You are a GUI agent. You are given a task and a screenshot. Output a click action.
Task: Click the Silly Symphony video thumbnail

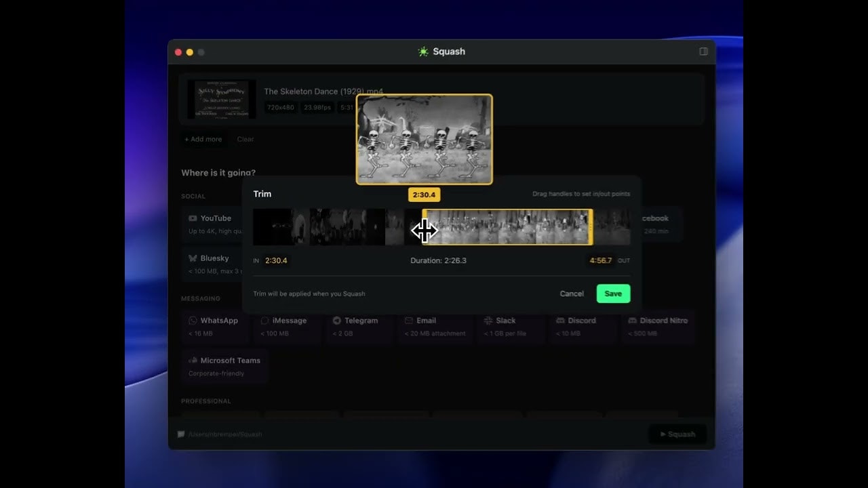pyautogui.click(x=222, y=99)
